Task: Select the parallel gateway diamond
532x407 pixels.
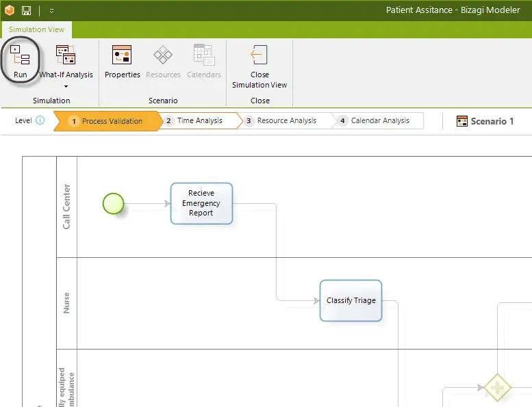Action: point(497,387)
